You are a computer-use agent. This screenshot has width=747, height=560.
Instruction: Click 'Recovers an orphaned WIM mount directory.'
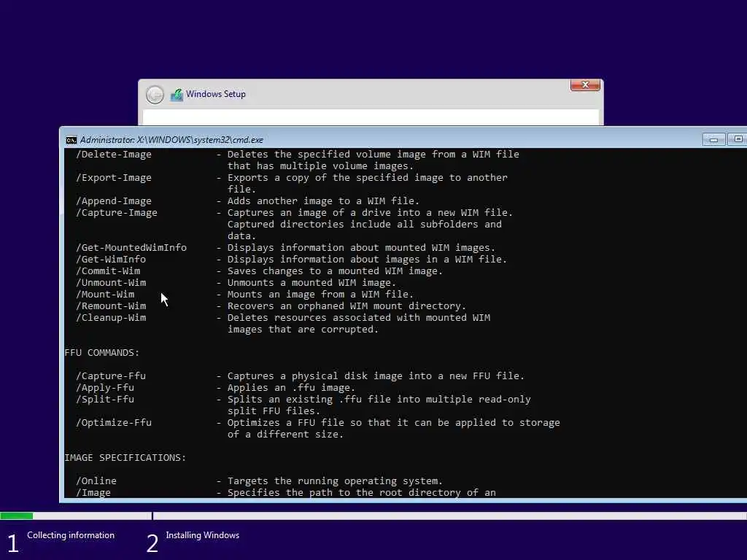point(347,306)
